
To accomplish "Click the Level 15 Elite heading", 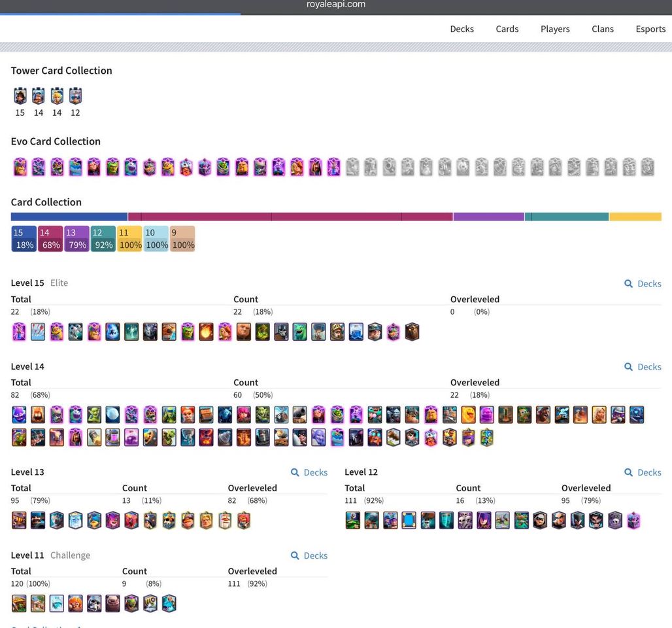I will (x=39, y=283).
